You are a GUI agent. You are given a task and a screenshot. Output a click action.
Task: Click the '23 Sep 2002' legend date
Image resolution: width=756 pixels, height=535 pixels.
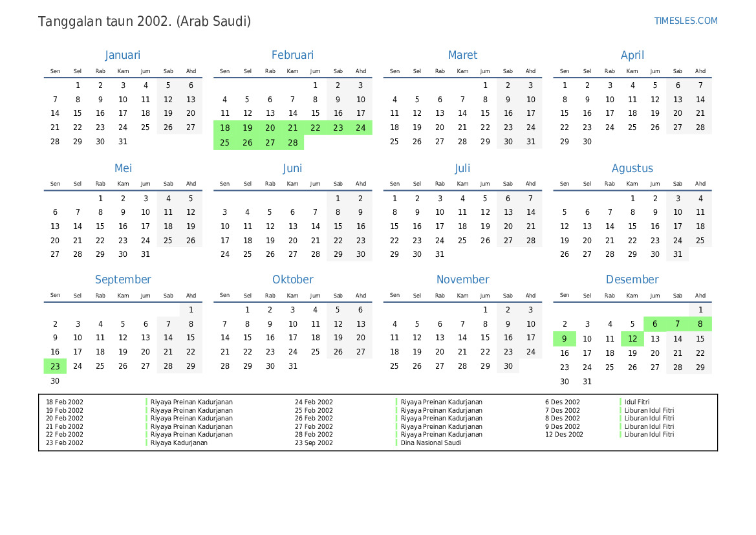tap(314, 443)
